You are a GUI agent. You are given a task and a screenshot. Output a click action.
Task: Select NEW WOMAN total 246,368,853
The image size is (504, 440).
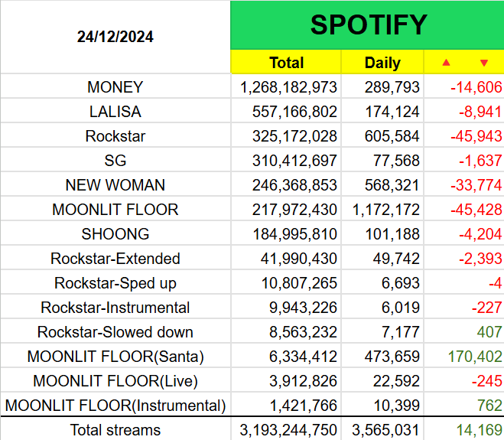(286, 184)
